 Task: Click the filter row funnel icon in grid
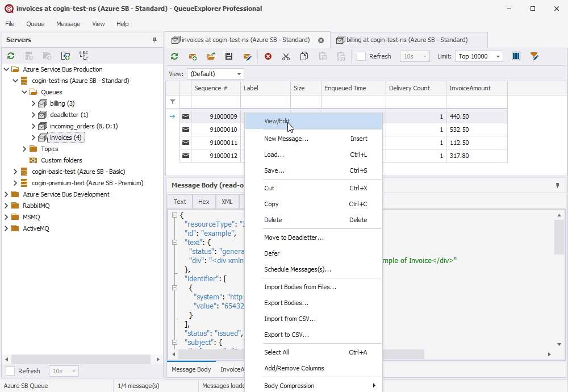coord(173,102)
